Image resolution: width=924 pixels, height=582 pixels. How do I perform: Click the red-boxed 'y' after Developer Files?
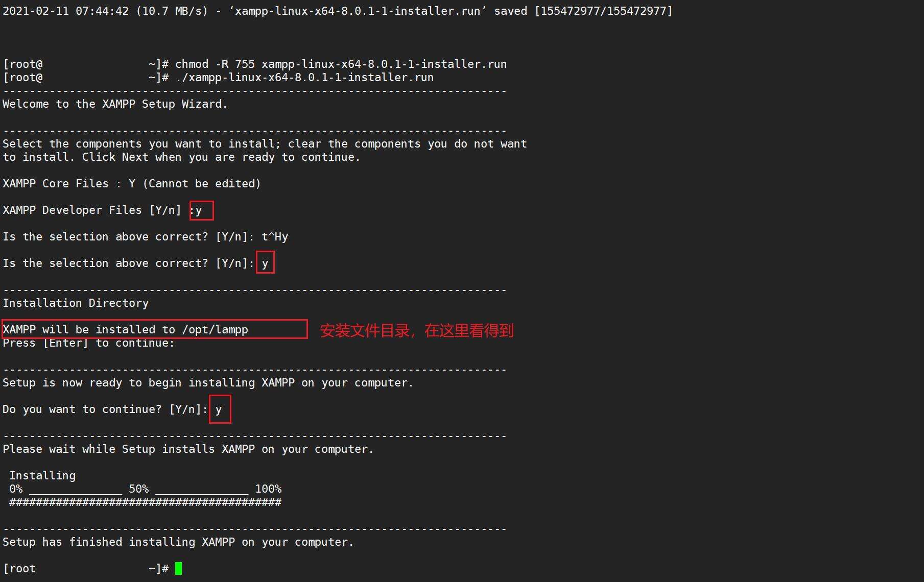pos(201,210)
